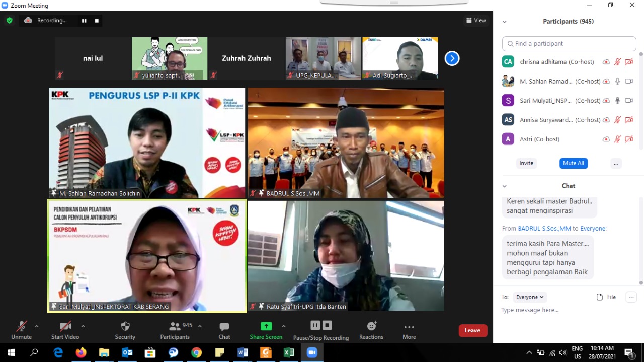Toggle the Chat panel button
Viewport: 644px width, 362px height.
click(x=224, y=327)
